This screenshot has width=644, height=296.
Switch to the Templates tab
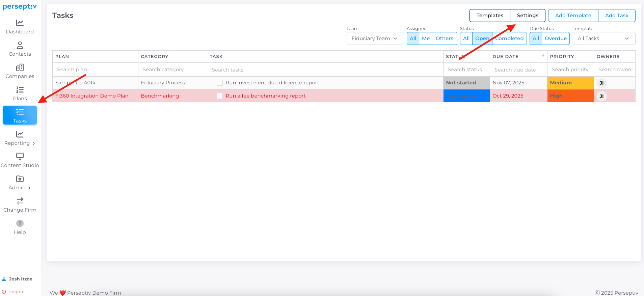click(x=490, y=16)
